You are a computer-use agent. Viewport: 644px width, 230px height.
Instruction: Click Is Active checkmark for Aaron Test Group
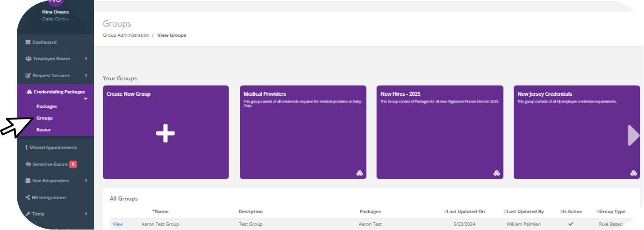coord(571,224)
